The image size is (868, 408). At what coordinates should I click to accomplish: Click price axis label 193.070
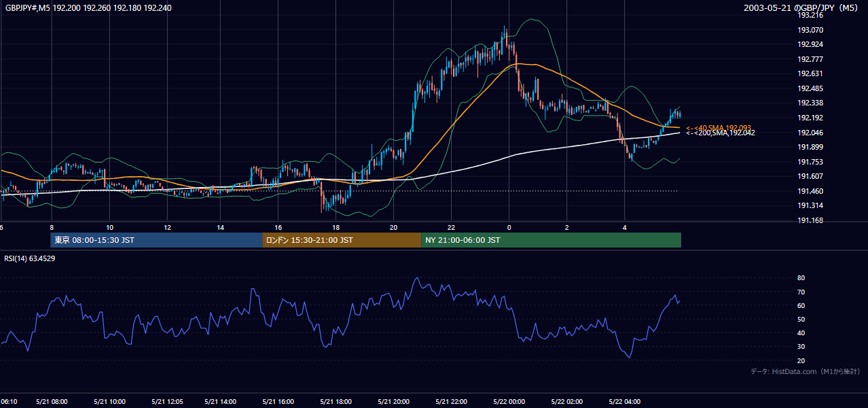point(810,30)
